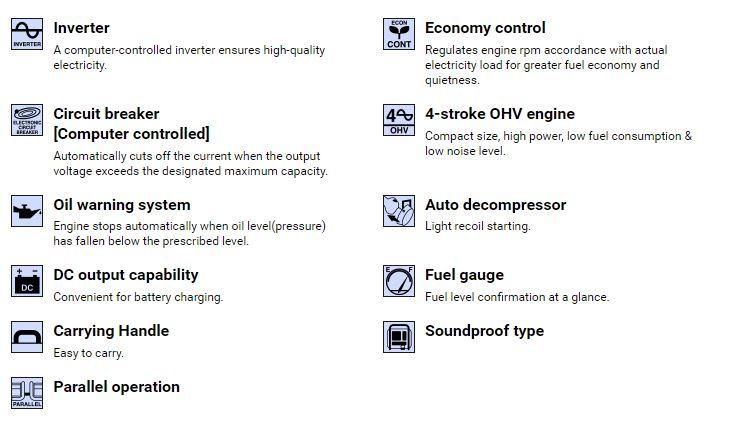Click the Electronic Circuit Breaker icon
740x424 pixels.
[x=27, y=120]
